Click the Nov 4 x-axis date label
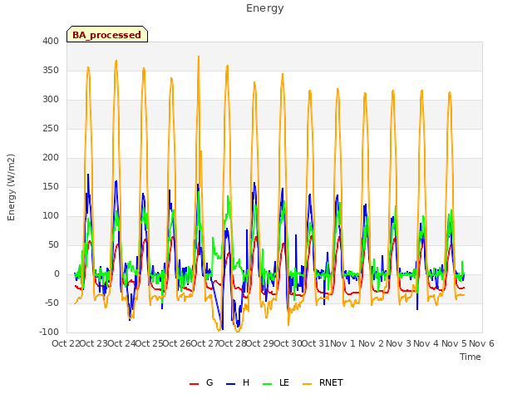532x399 pixels. pyautogui.click(x=426, y=343)
